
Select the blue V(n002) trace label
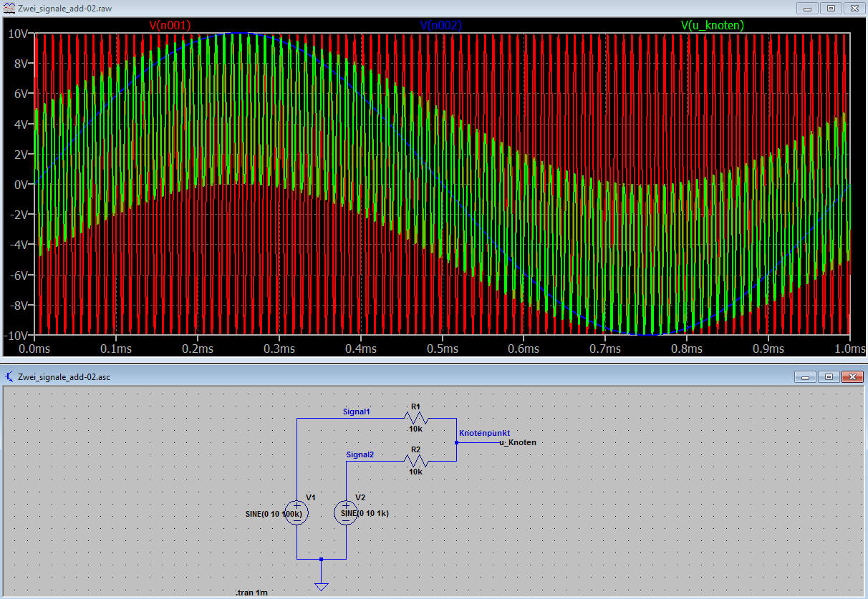point(440,25)
